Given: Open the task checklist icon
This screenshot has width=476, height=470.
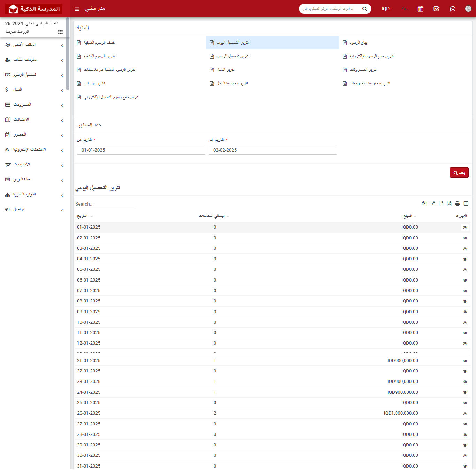Looking at the screenshot, I should (437, 9).
